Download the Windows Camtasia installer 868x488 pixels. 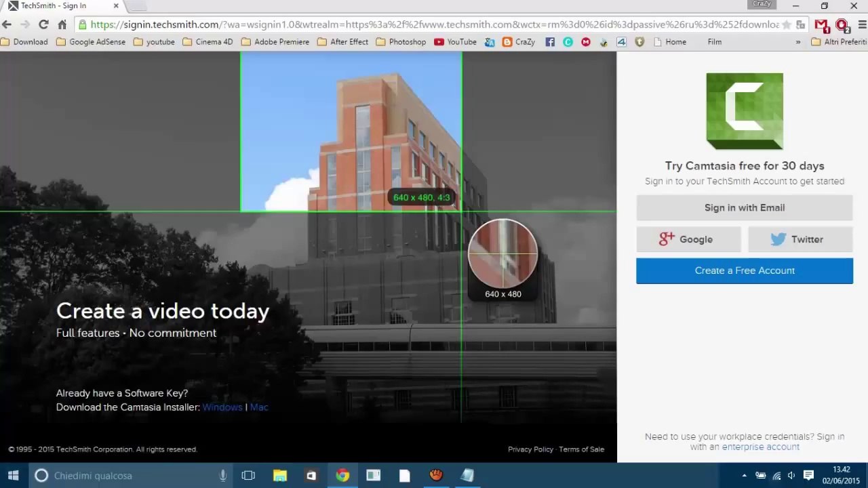pyautogui.click(x=222, y=407)
